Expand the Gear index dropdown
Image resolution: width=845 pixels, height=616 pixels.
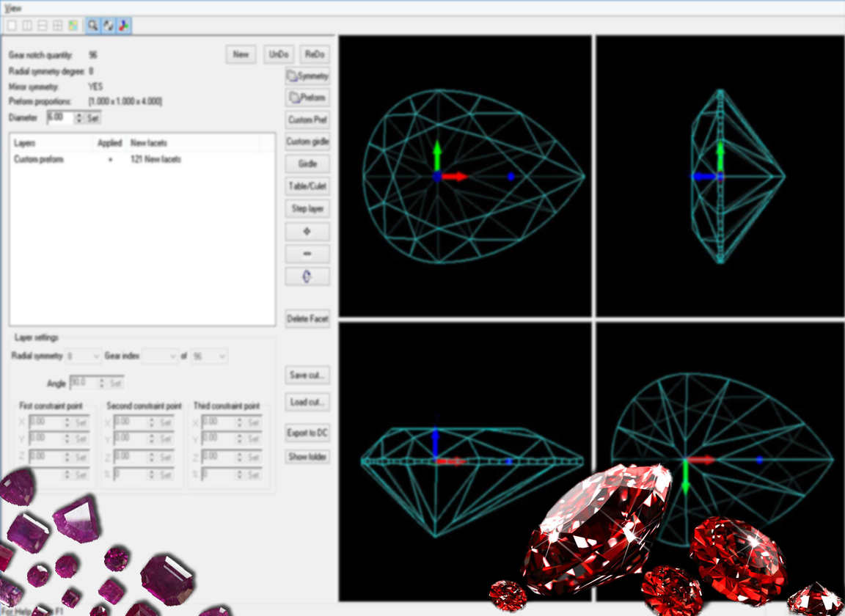tap(159, 356)
